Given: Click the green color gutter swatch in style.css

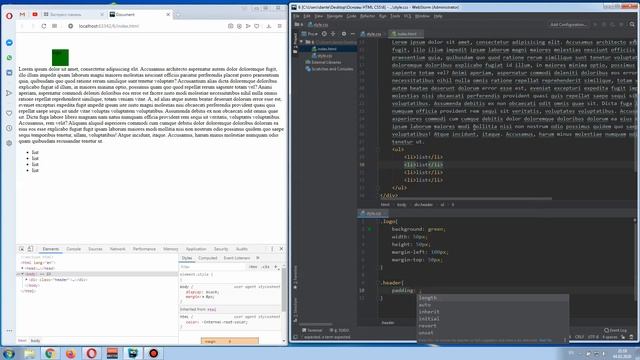Looking at the screenshot, I should click(370, 229).
